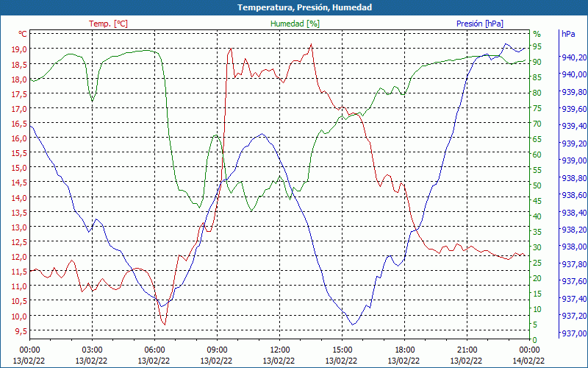
Task: Select the 15,5 temperature axis tick
Action: (x=20, y=153)
